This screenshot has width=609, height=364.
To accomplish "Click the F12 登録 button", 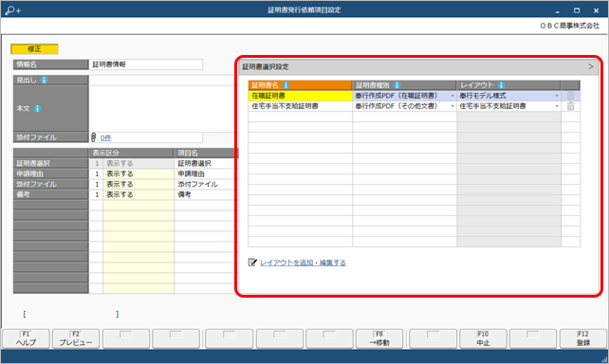I will pyautogui.click(x=583, y=338).
